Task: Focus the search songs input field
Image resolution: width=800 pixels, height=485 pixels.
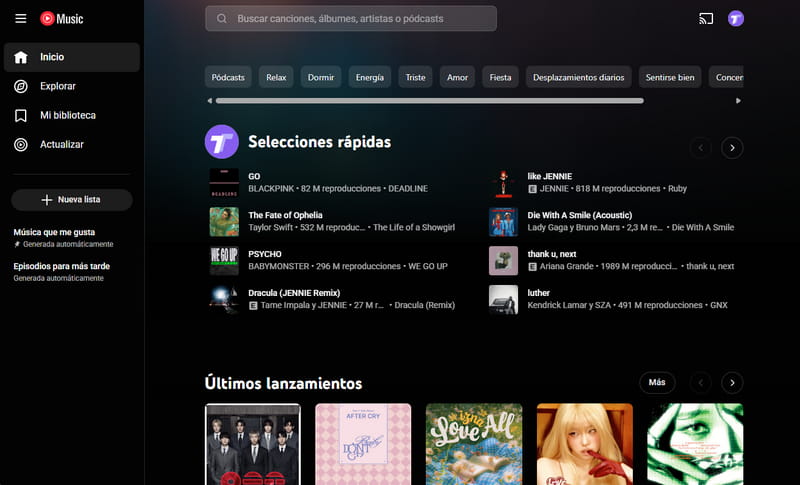Action: click(x=351, y=19)
